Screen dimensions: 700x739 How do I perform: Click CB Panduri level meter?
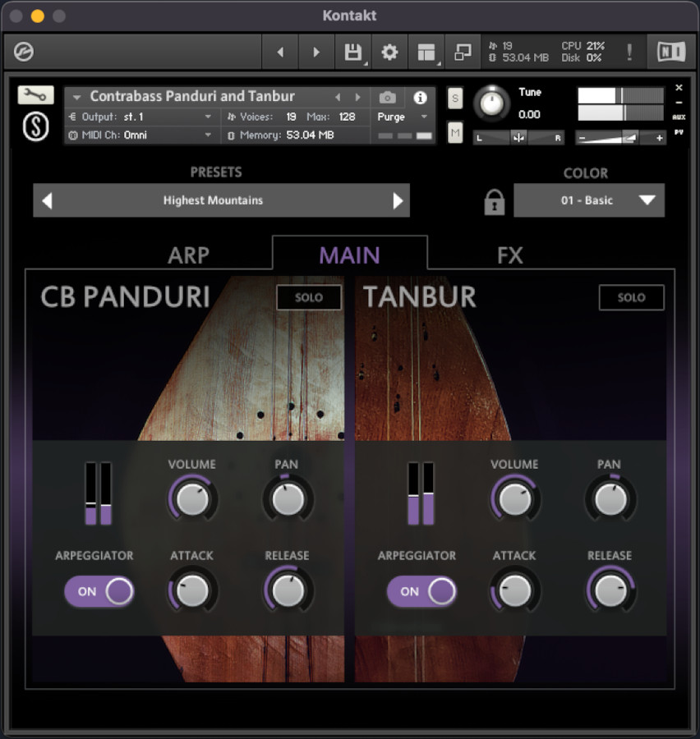(98, 493)
